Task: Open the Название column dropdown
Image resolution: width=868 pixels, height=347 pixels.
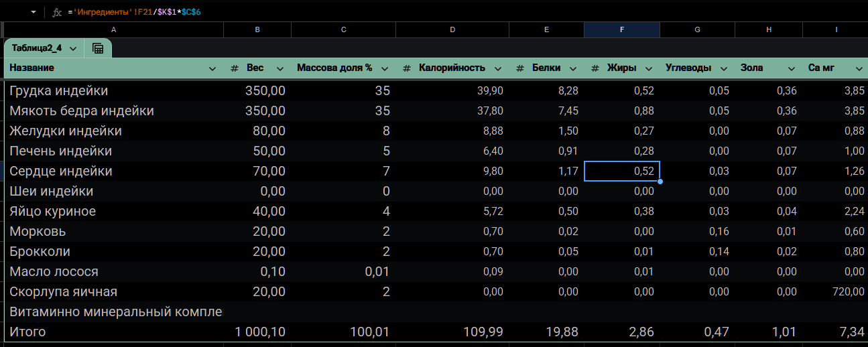Action: (212, 68)
